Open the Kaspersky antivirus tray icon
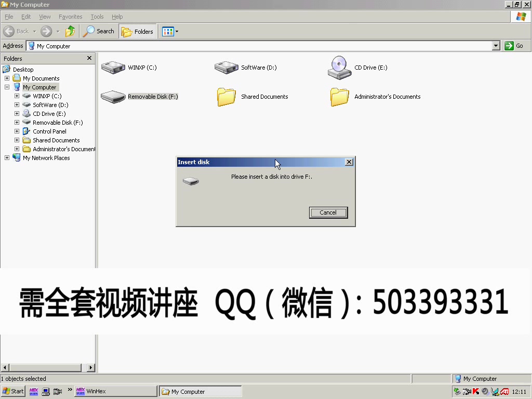This screenshot has width=532, height=399. pos(475,391)
